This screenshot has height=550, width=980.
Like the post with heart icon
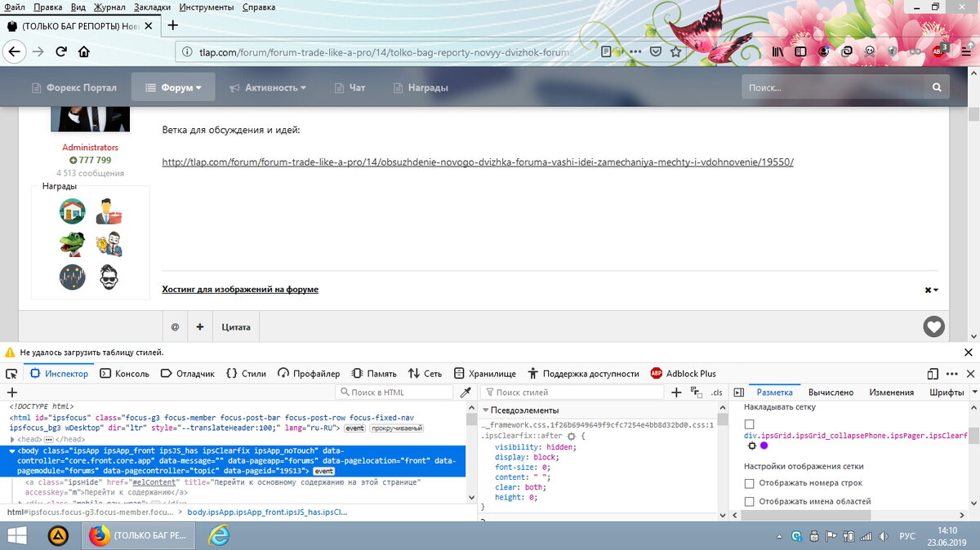933,327
